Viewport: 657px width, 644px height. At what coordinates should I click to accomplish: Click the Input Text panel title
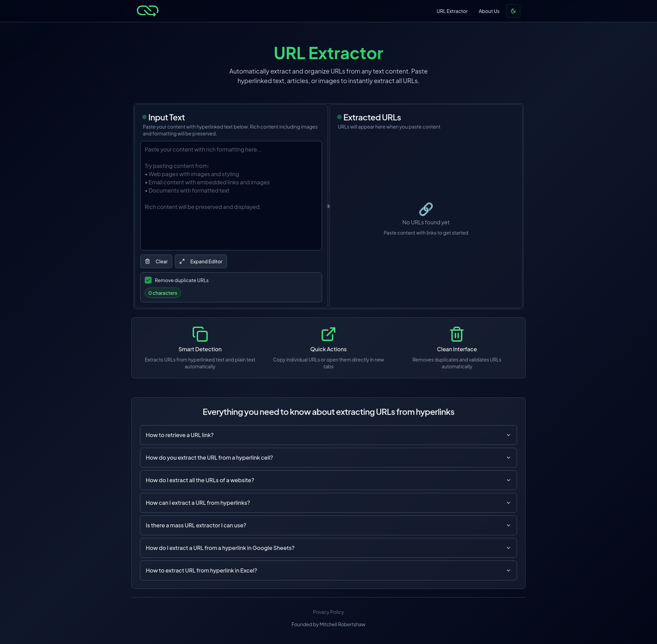pos(167,118)
